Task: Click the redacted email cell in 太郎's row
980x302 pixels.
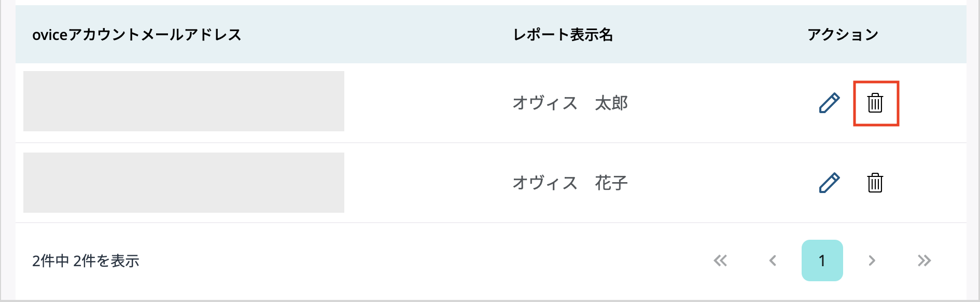Action: 184,101
